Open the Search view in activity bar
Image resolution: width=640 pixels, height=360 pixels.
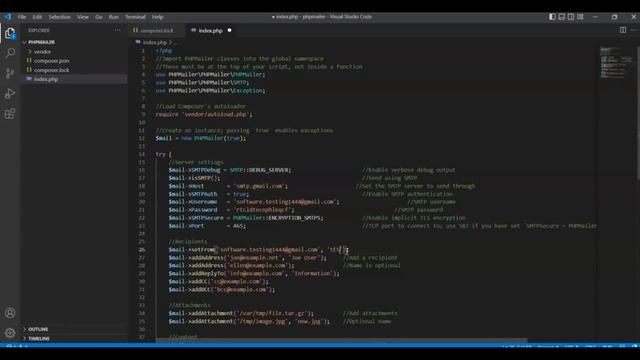click(x=10, y=53)
